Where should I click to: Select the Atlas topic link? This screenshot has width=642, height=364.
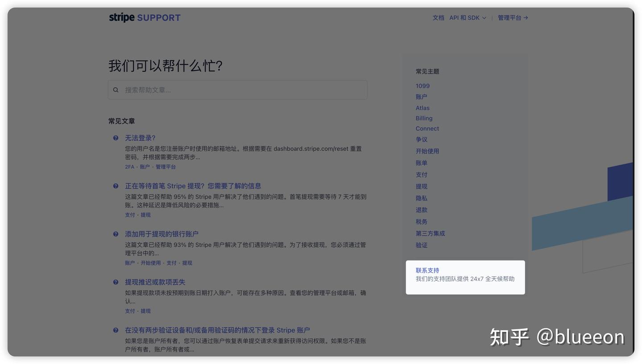pyautogui.click(x=422, y=108)
